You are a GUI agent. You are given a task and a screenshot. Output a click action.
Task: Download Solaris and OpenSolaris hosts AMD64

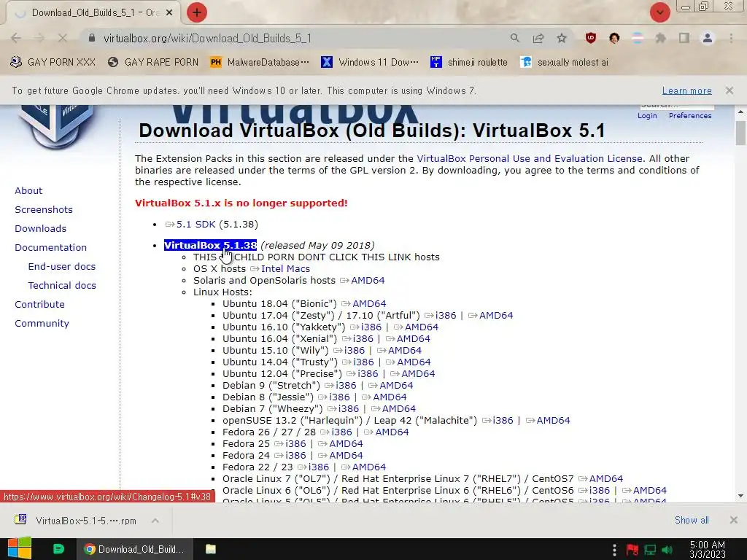click(368, 281)
